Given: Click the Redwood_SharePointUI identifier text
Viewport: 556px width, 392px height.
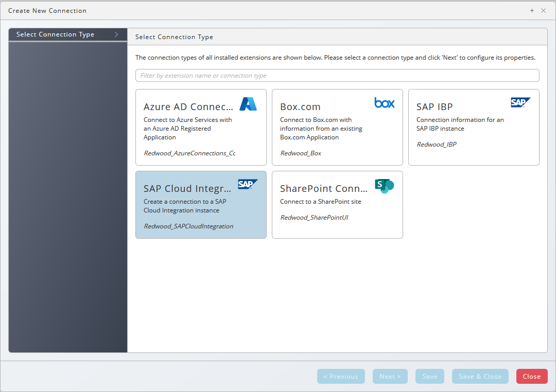Looking at the screenshot, I should [x=314, y=217].
